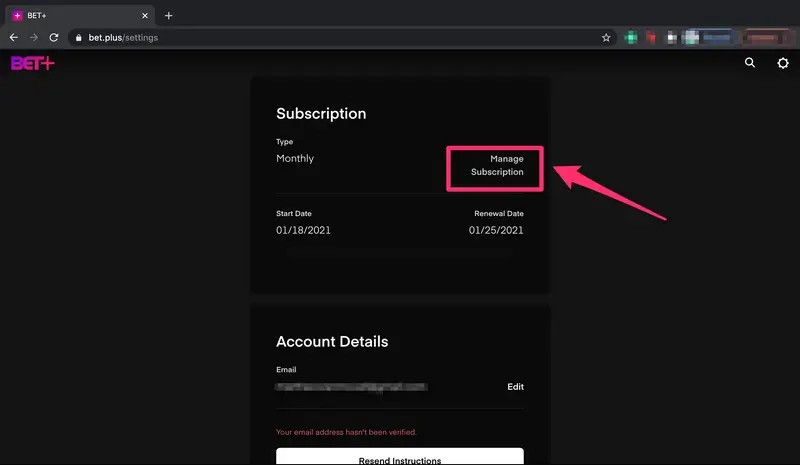Click the Account Details heading

click(x=332, y=341)
